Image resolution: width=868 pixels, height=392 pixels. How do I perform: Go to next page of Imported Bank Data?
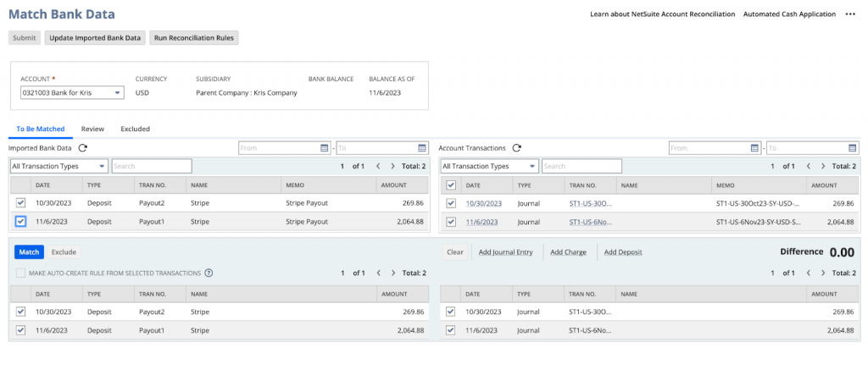[x=392, y=167]
